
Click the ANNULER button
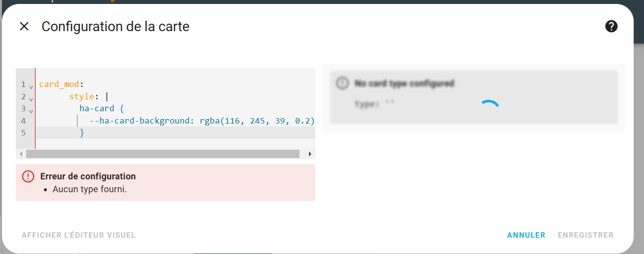(x=526, y=235)
